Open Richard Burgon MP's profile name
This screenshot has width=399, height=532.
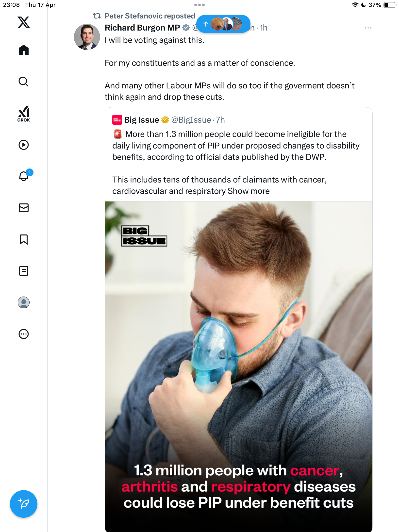142,28
